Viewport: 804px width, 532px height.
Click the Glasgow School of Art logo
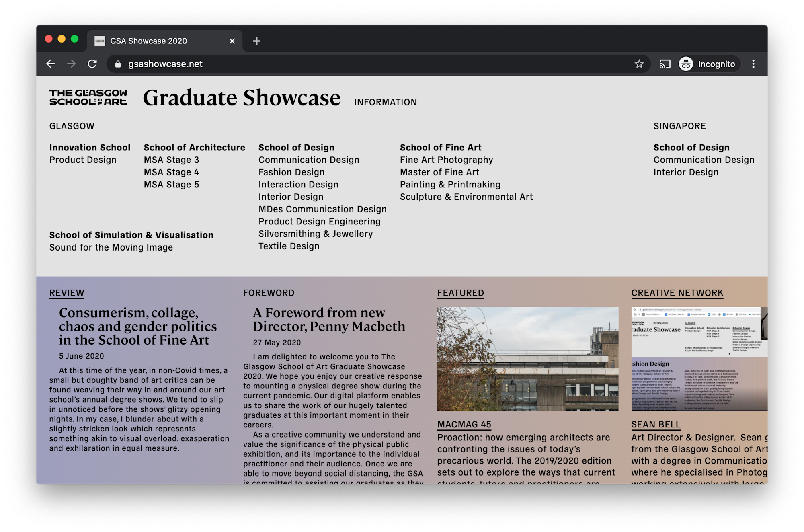[88, 97]
